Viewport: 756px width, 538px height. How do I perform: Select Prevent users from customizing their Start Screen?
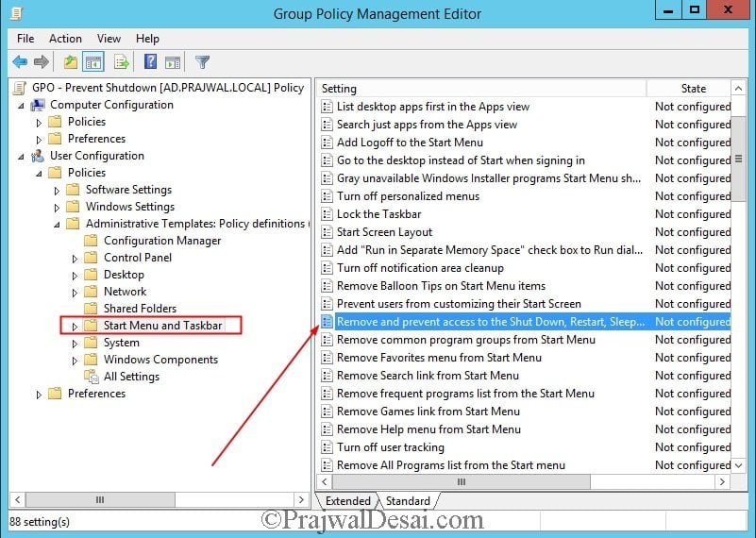click(525, 304)
